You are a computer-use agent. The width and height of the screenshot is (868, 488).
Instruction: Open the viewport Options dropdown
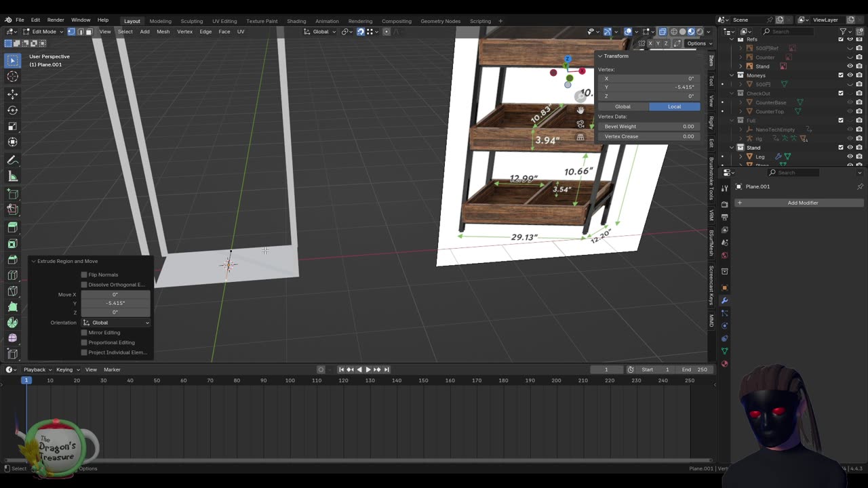tap(698, 43)
